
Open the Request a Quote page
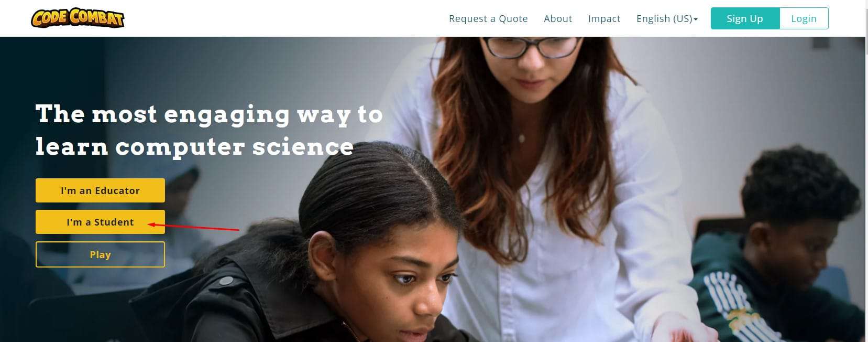point(488,18)
